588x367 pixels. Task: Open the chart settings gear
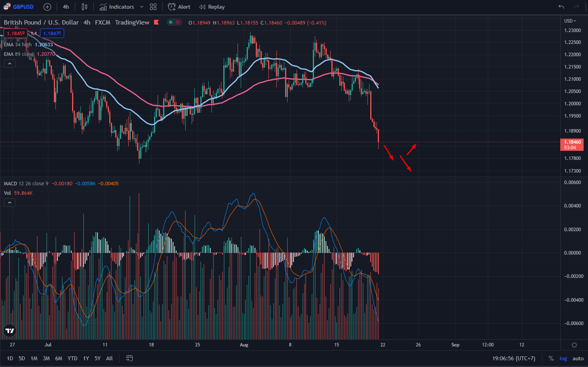click(x=575, y=345)
